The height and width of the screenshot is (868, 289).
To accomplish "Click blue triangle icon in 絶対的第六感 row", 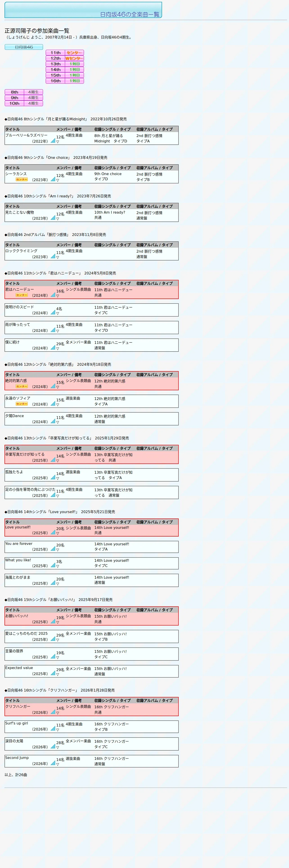I will point(53,386).
